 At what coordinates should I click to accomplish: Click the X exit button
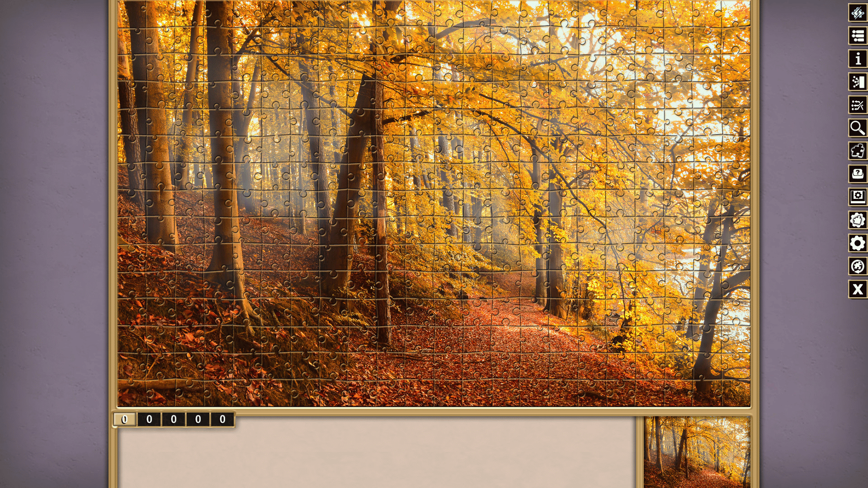point(857,289)
